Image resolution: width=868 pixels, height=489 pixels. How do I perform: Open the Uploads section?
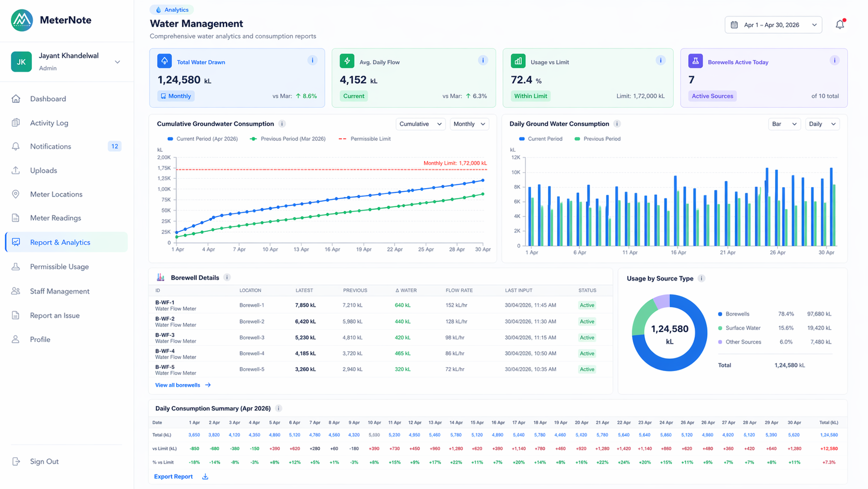[x=43, y=170]
